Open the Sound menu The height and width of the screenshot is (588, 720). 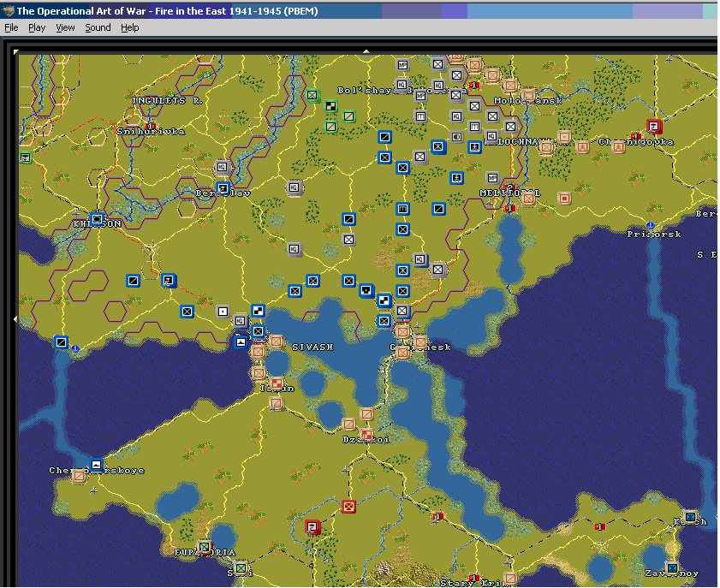point(98,27)
